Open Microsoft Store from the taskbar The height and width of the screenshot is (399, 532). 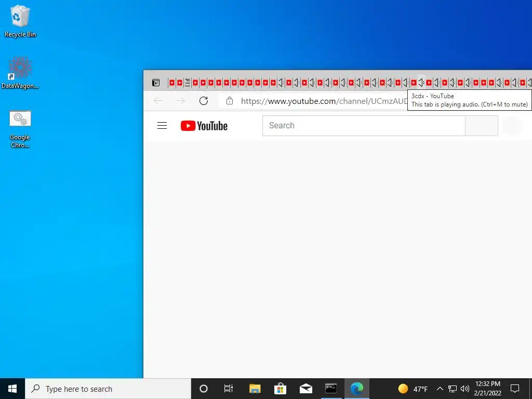point(280,389)
